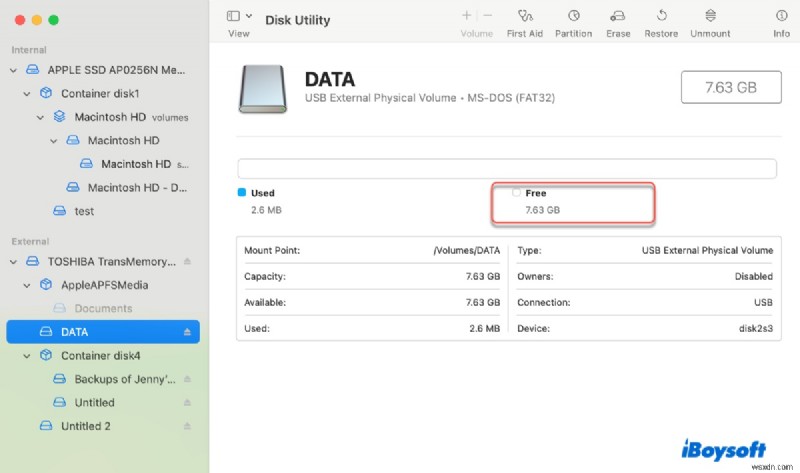Click the External section header
Screen dimensions: 800x473
coord(30,241)
